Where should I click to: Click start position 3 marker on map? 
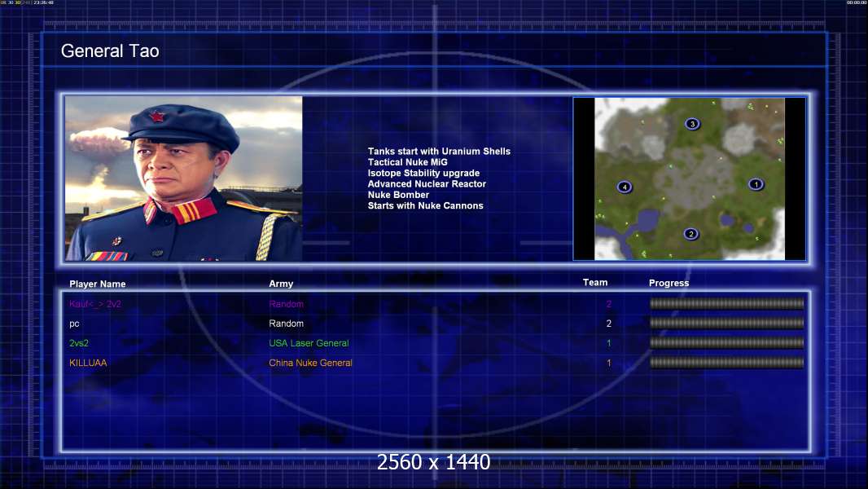(692, 124)
